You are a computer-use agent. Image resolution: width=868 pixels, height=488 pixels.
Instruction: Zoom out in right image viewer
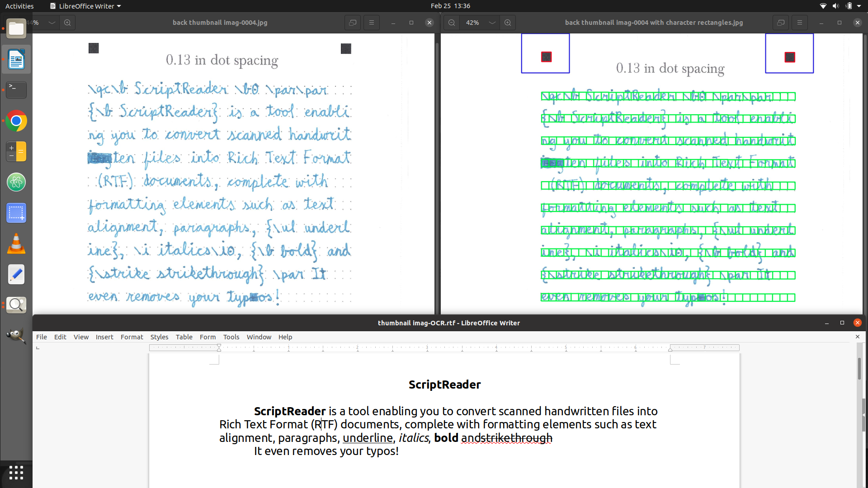[452, 23]
